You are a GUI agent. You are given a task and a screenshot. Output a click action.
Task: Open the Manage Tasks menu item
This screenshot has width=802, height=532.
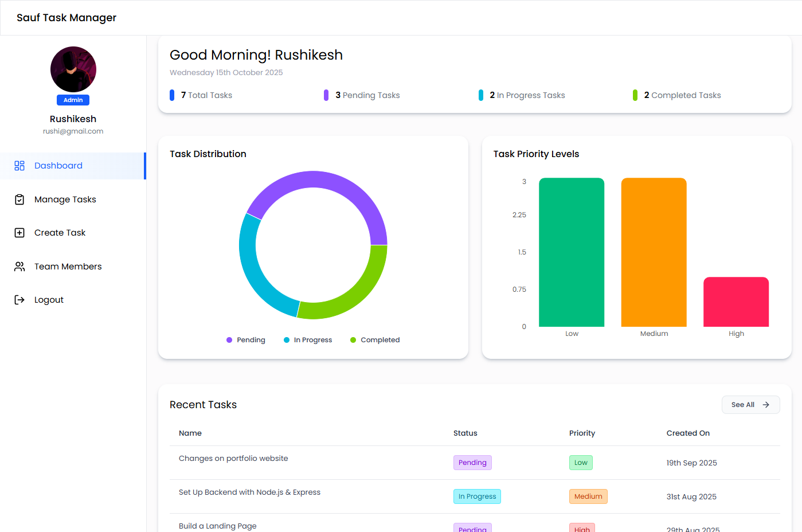pyautogui.click(x=65, y=199)
